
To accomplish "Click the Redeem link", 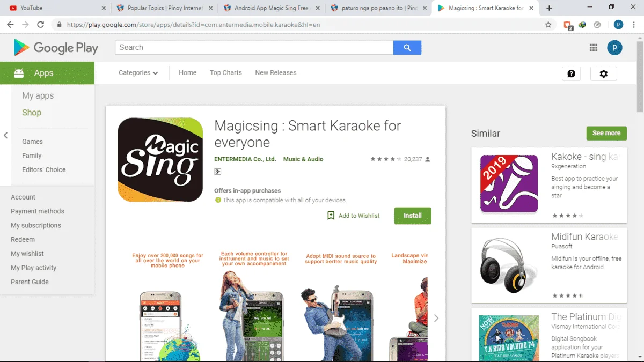I will [23, 240].
